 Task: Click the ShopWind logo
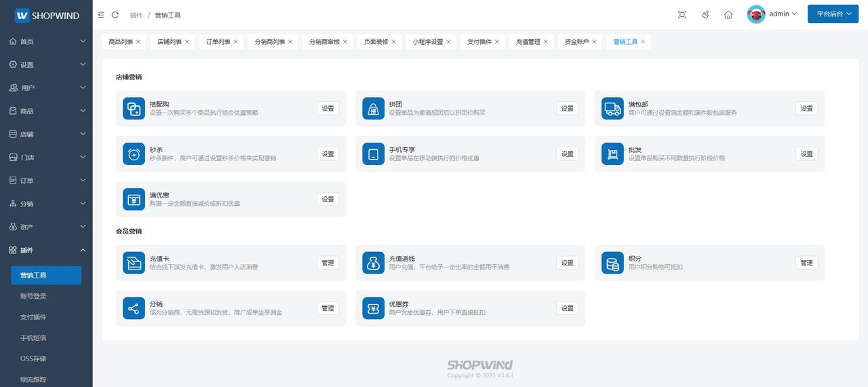click(x=47, y=15)
